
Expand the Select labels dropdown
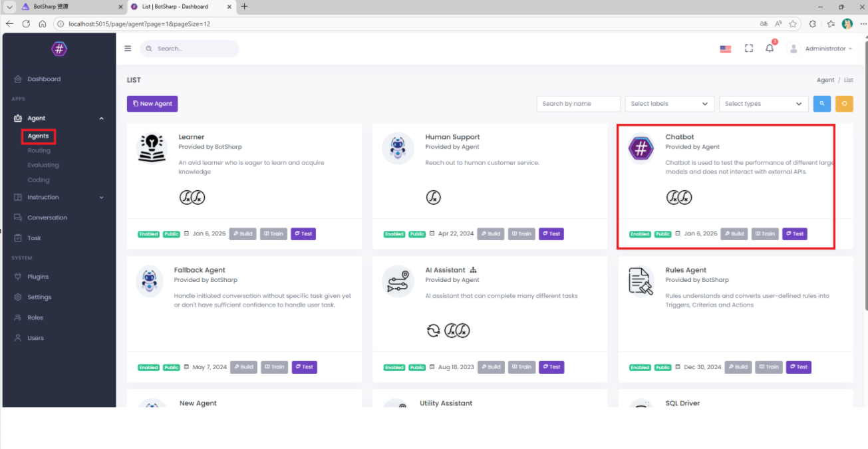coord(670,104)
